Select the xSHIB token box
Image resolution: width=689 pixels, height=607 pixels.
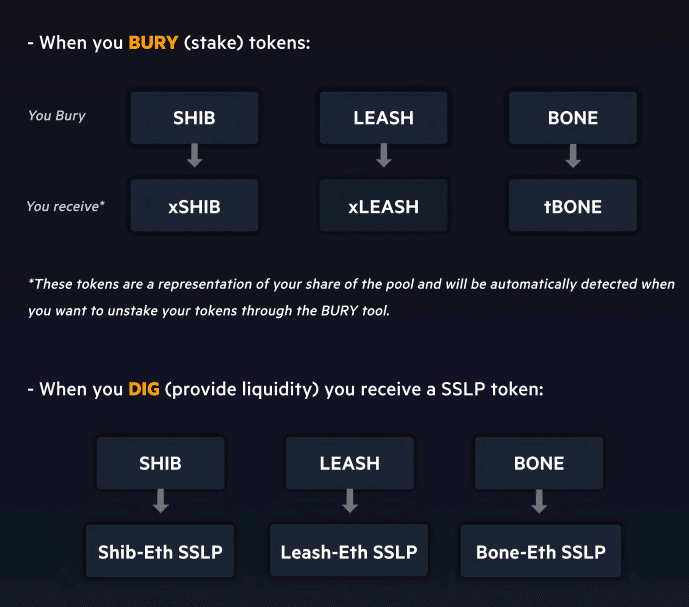pyautogui.click(x=194, y=206)
